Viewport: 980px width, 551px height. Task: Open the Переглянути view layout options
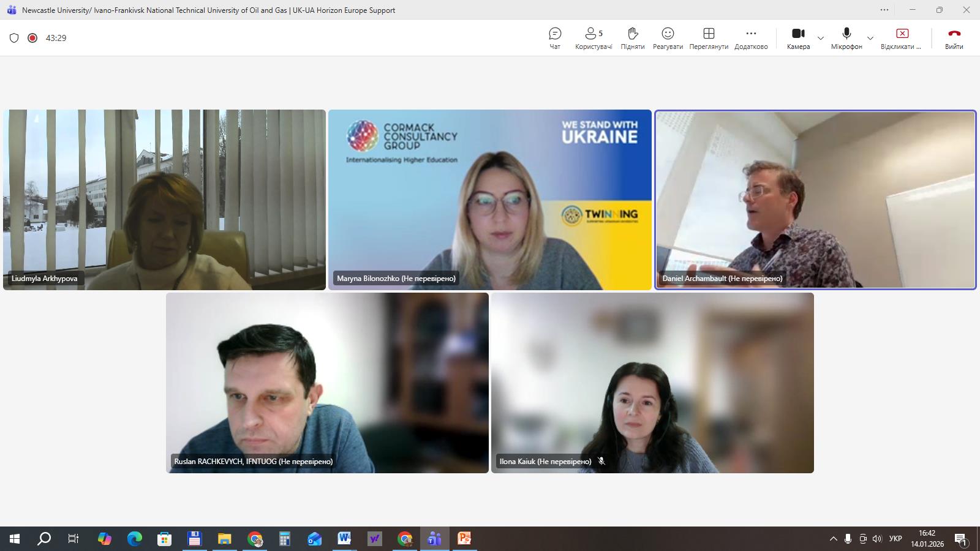709,38
